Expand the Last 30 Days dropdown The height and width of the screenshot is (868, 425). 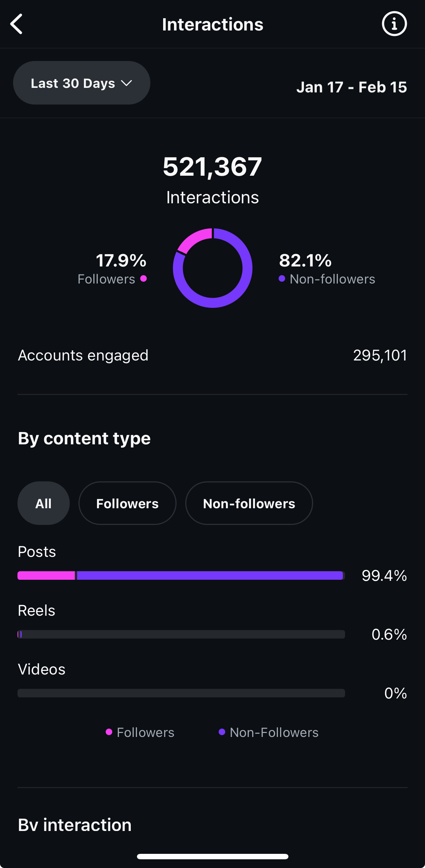coord(82,83)
